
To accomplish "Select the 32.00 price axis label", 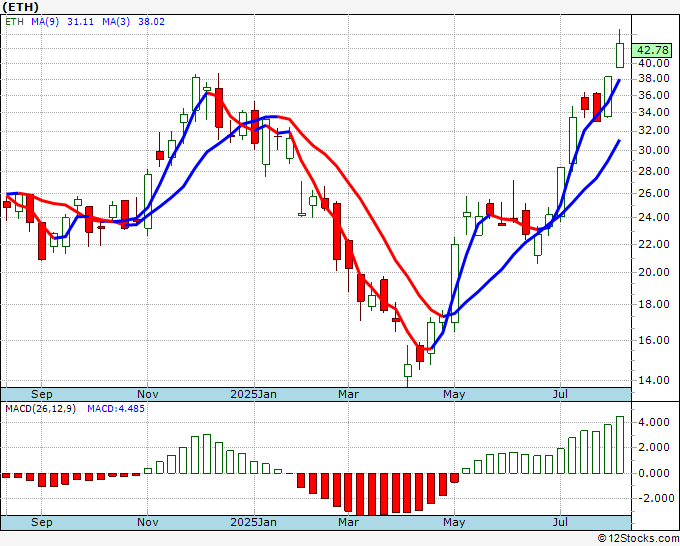I will (654, 131).
